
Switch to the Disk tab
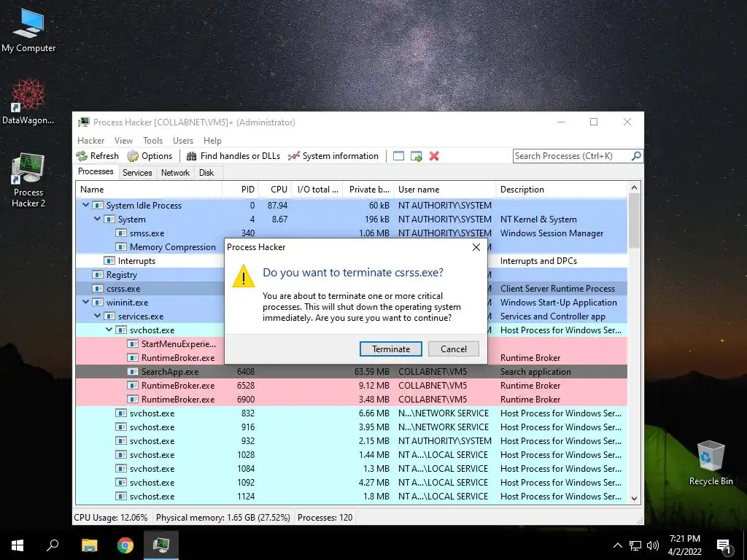pos(206,173)
